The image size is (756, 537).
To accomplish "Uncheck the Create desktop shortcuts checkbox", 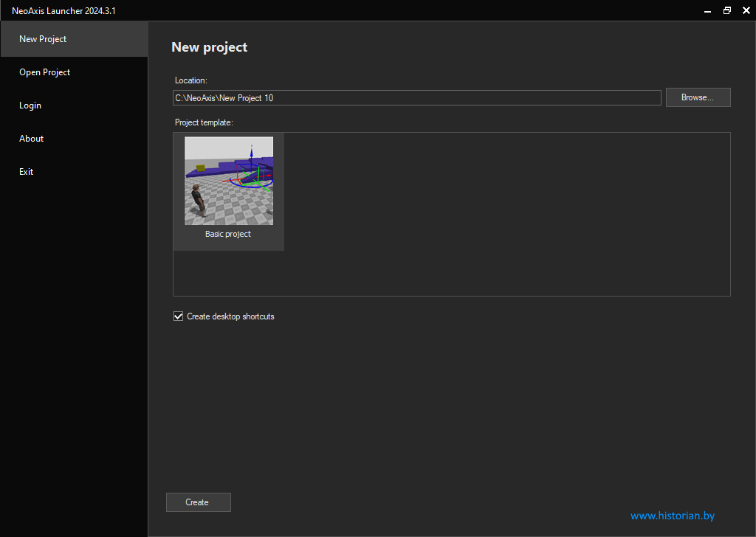I will (x=178, y=316).
